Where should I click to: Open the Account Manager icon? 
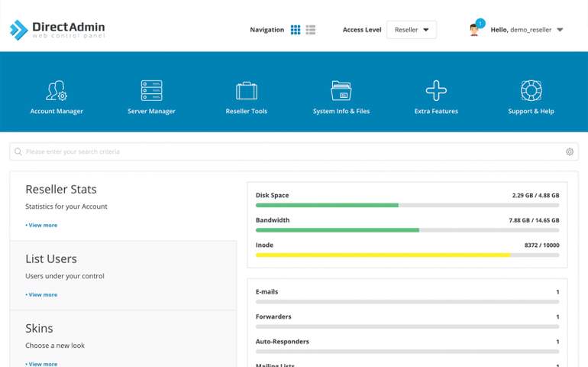[x=57, y=90]
